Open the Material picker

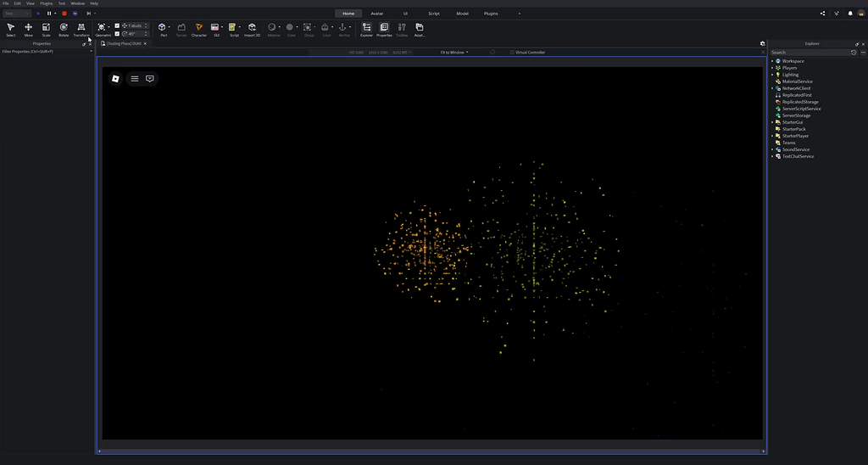click(x=272, y=30)
